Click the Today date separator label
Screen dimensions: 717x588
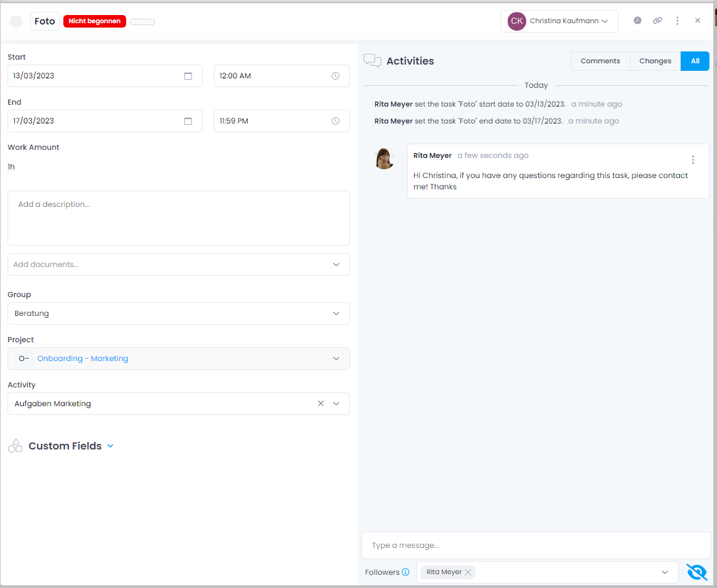pyautogui.click(x=536, y=85)
